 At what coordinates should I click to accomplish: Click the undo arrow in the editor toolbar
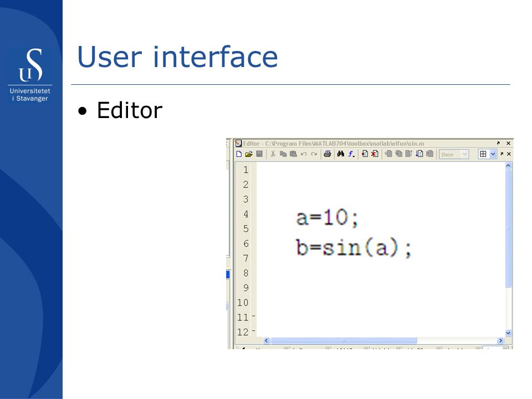(x=304, y=154)
